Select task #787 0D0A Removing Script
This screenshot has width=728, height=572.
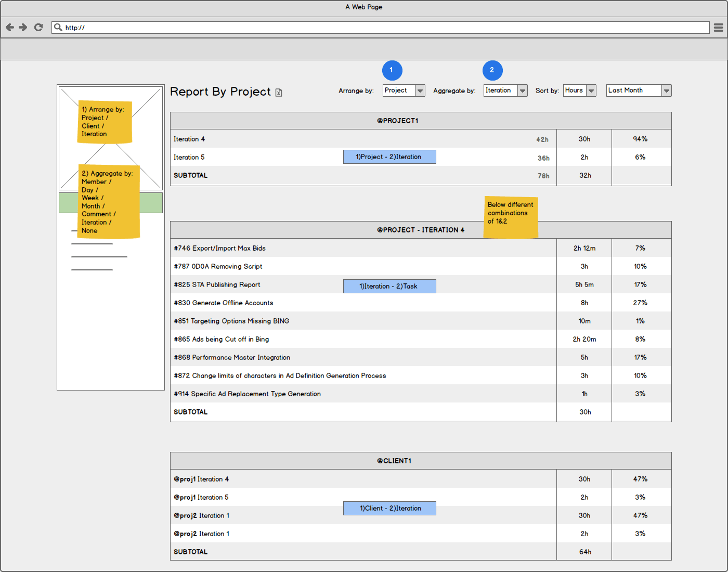(x=421, y=266)
